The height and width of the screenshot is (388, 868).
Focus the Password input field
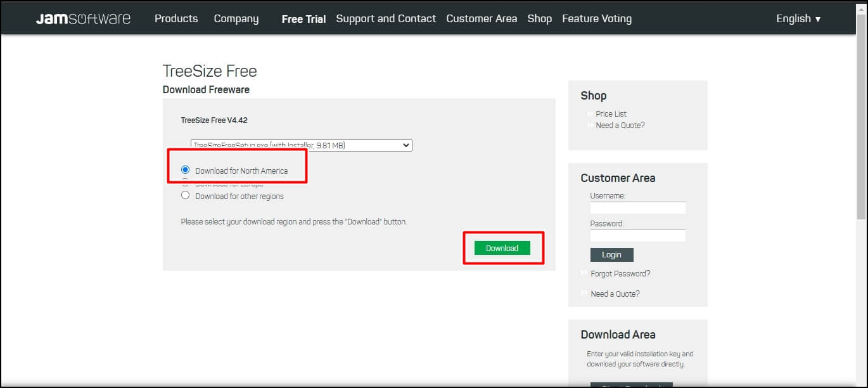click(638, 236)
